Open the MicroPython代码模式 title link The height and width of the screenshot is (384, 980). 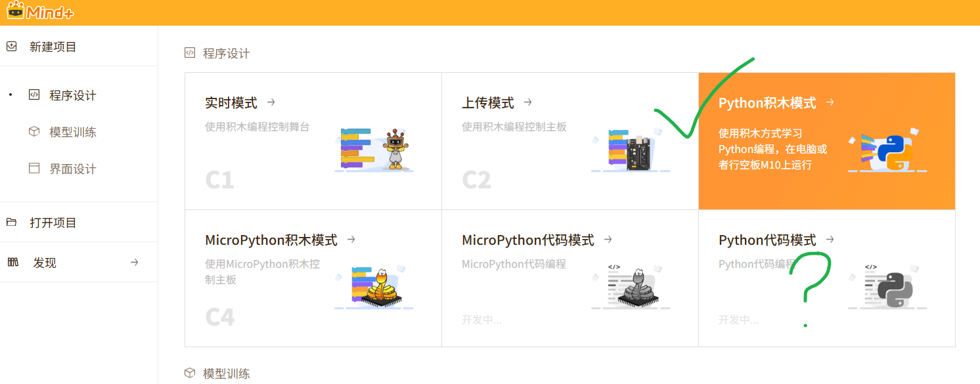click(x=527, y=240)
